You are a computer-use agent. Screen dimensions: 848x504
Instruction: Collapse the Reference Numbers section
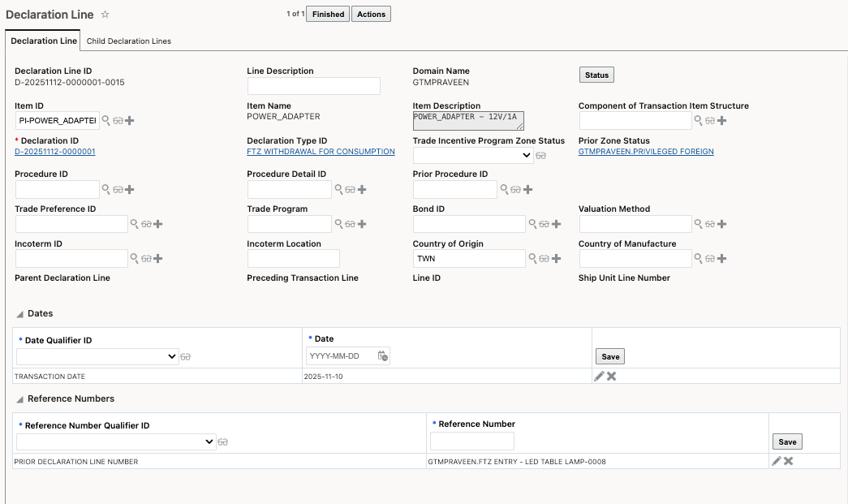pyautogui.click(x=20, y=399)
